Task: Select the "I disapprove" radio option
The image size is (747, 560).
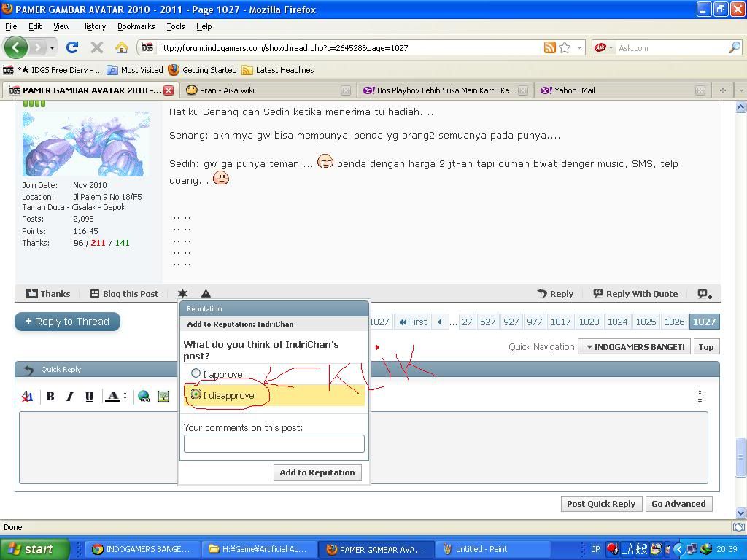Action: click(196, 394)
